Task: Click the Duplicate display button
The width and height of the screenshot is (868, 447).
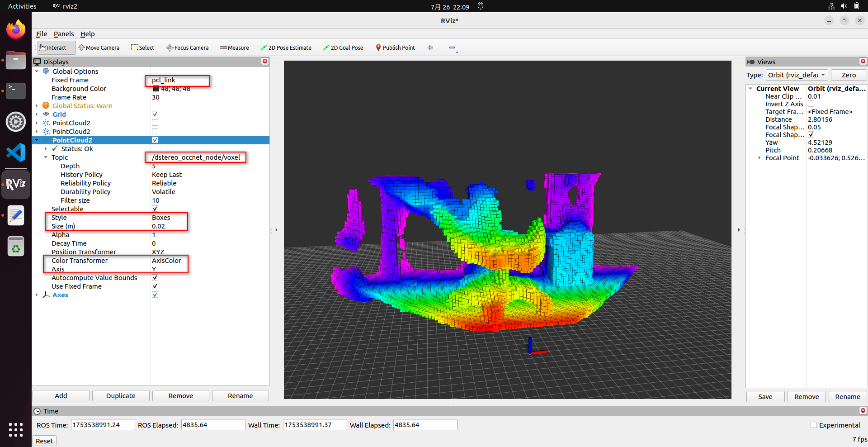Action: click(121, 395)
